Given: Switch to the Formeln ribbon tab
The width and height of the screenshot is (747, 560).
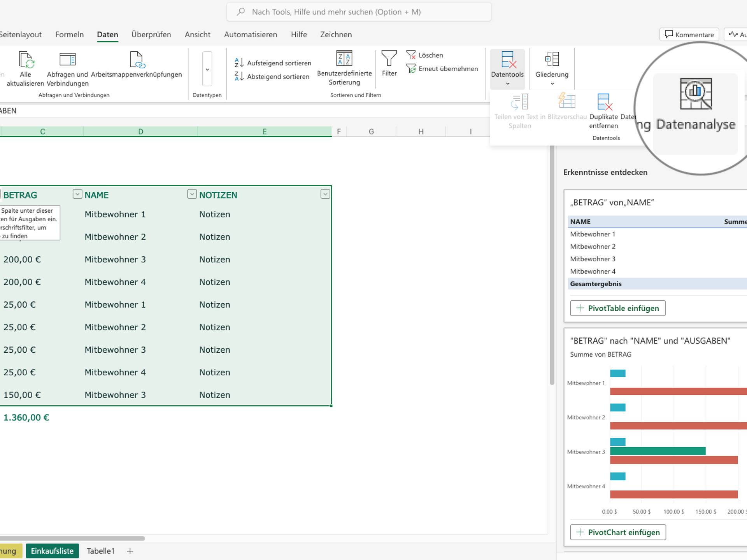Looking at the screenshot, I should pyautogui.click(x=69, y=35).
